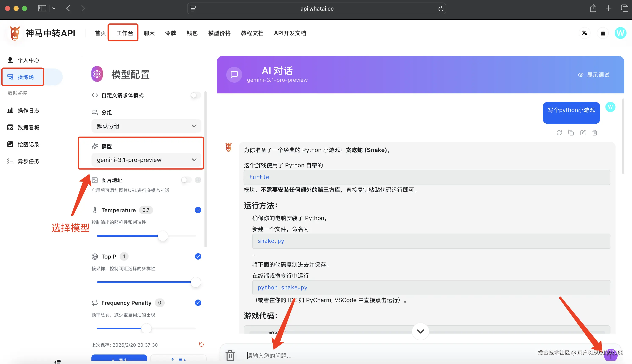
Task: Open 数据看板 in the sidebar
Action: tap(28, 127)
